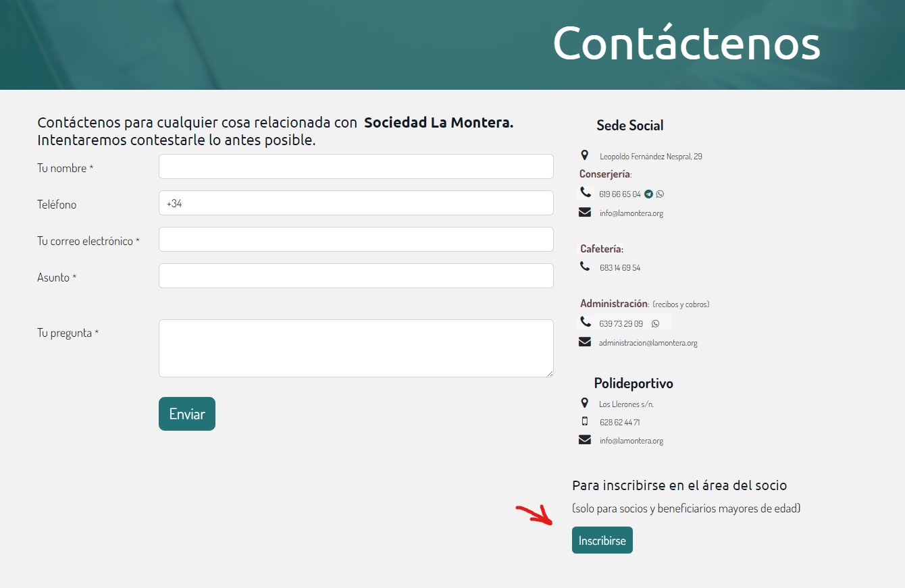905x588 pixels.
Task: Open the administracion@lamontera.org email link
Action: point(648,343)
